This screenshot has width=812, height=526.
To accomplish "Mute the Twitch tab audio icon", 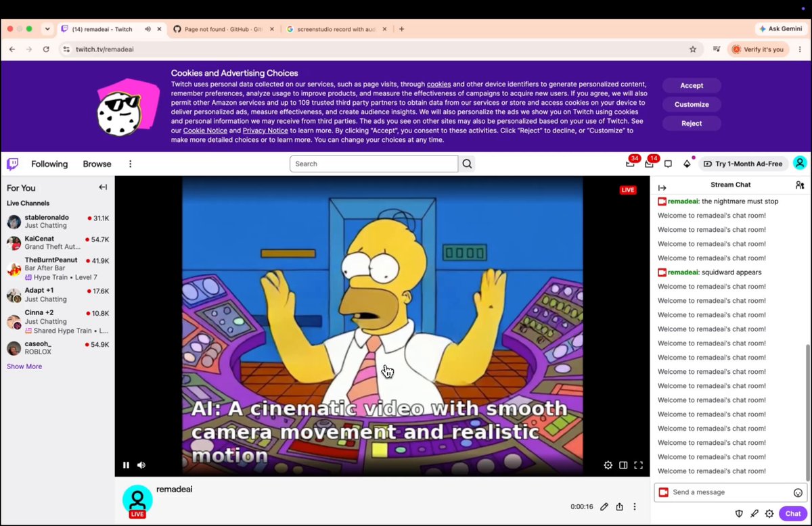I will click(x=148, y=29).
